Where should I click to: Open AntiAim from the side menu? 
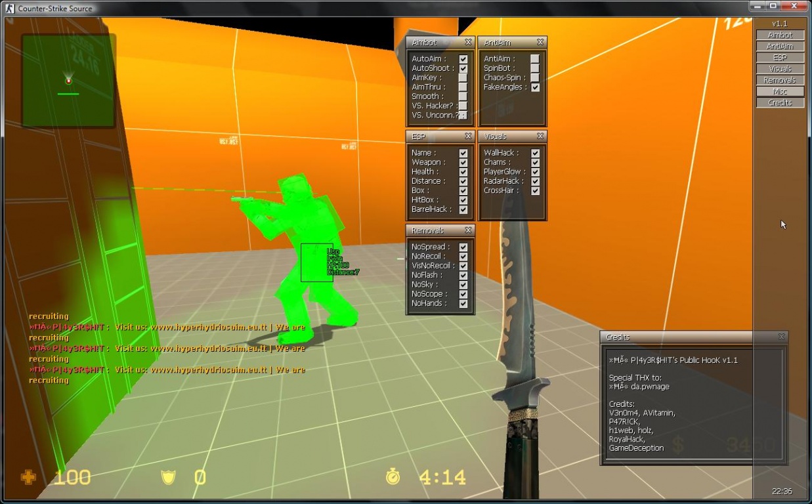point(780,46)
